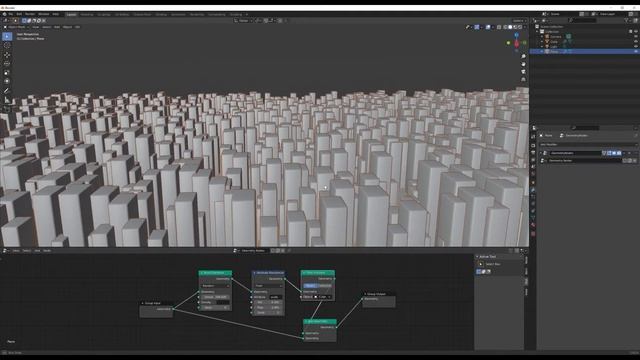640x360 pixels.
Task: Select the Measure tool
Action: (x=7, y=100)
